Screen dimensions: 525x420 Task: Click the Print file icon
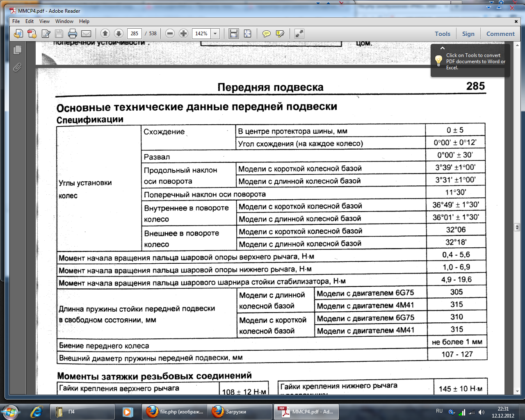(73, 34)
